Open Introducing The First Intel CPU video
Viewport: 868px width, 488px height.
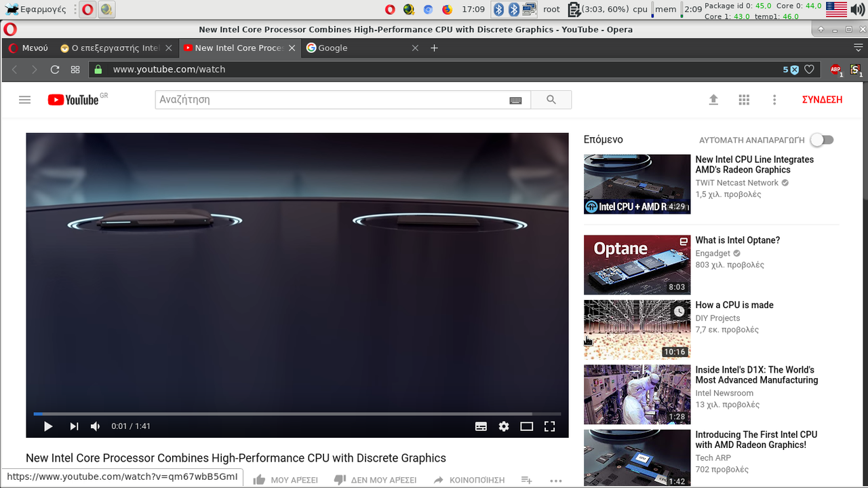[x=756, y=440]
